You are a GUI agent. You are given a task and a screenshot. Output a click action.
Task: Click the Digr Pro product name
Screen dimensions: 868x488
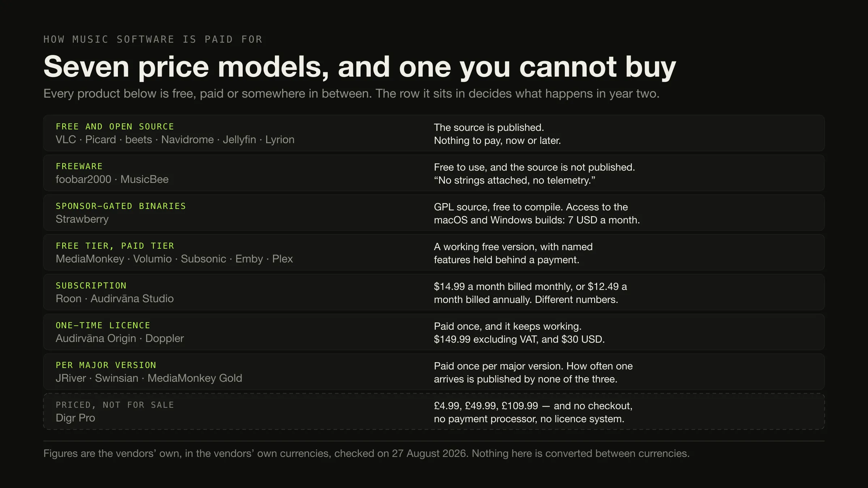click(x=75, y=418)
